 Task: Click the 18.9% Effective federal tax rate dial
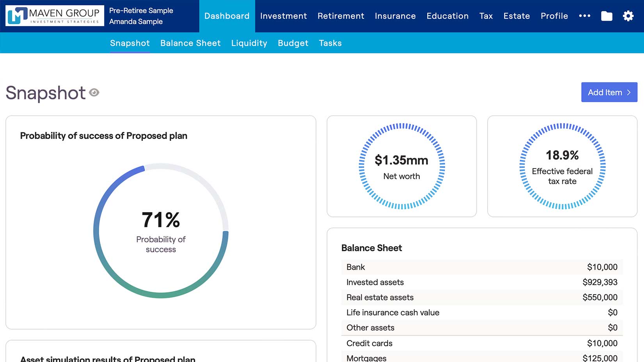[562, 167]
